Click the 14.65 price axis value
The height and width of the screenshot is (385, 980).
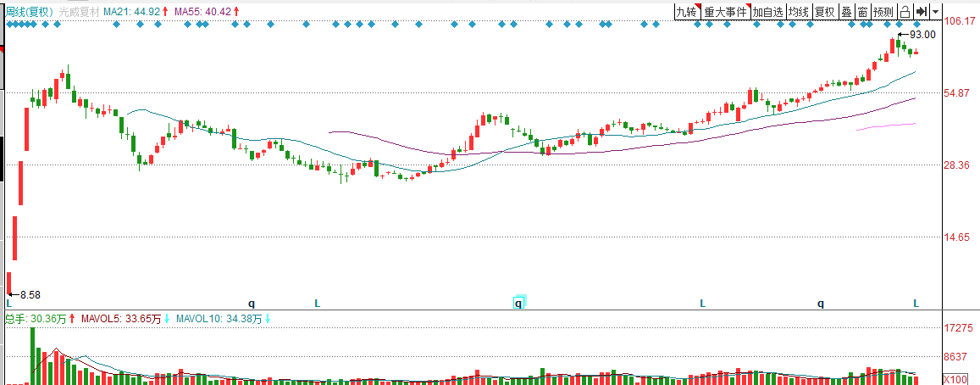(x=958, y=237)
